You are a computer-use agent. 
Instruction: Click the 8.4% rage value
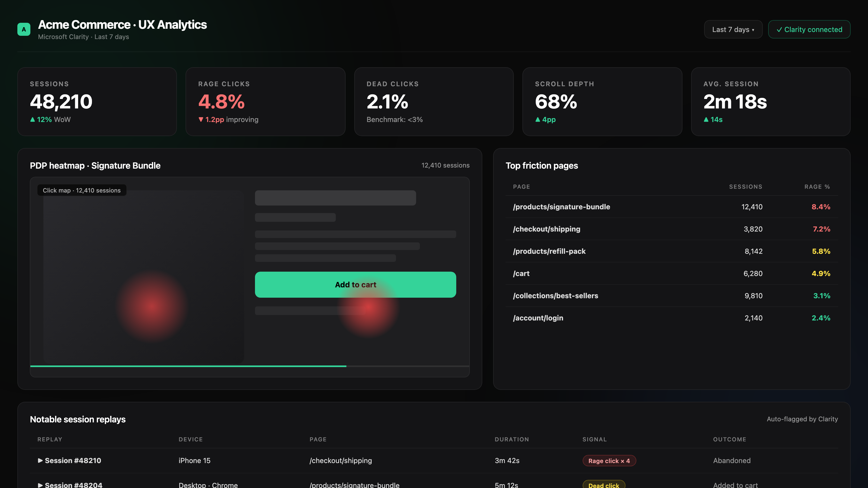coord(821,207)
